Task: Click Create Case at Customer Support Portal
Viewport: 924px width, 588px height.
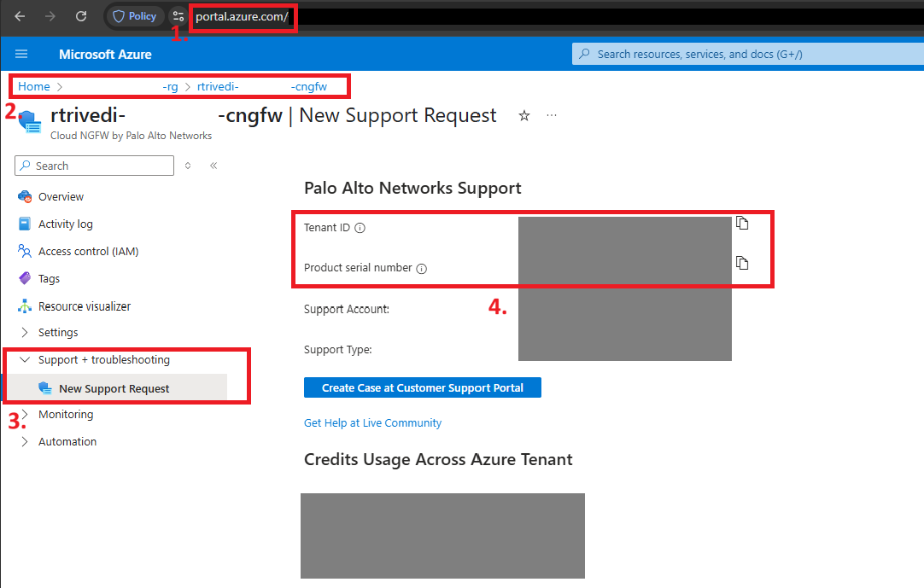Action: (x=423, y=387)
